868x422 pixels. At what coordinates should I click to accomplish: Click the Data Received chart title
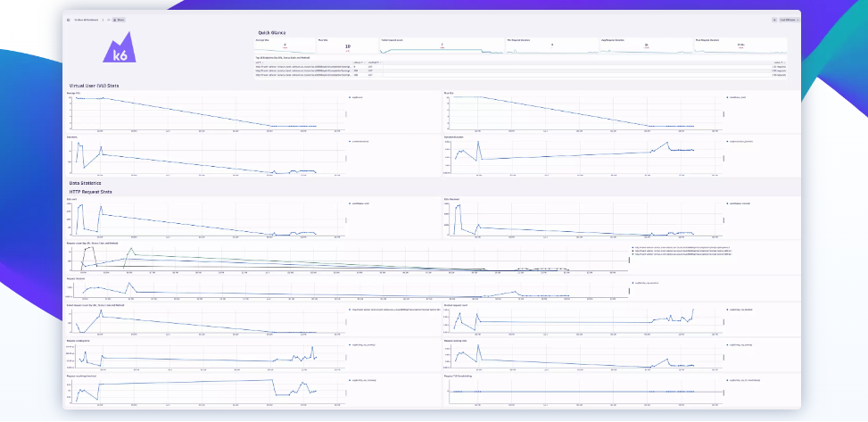pyautogui.click(x=452, y=198)
